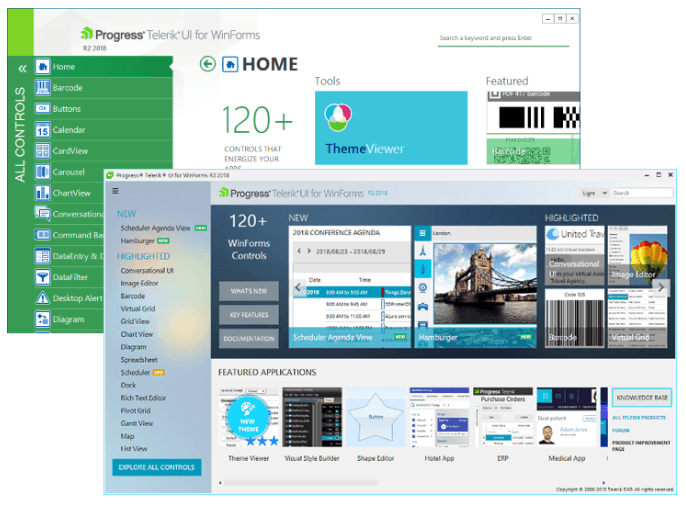
Task: Click the green back arrow beside HOME
Action: click(208, 64)
